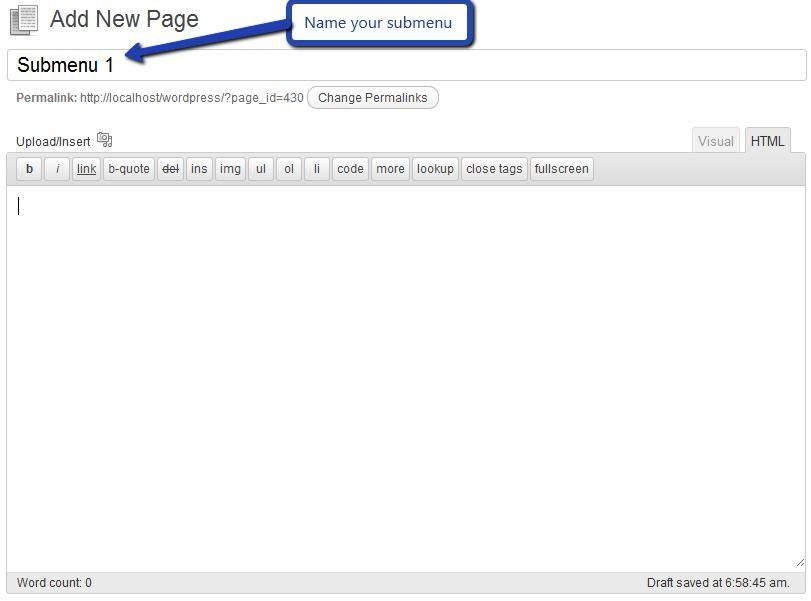Image resolution: width=811 pixels, height=601 pixels.
Task: Click the del strikethrough button
Action: pos(170,169)
